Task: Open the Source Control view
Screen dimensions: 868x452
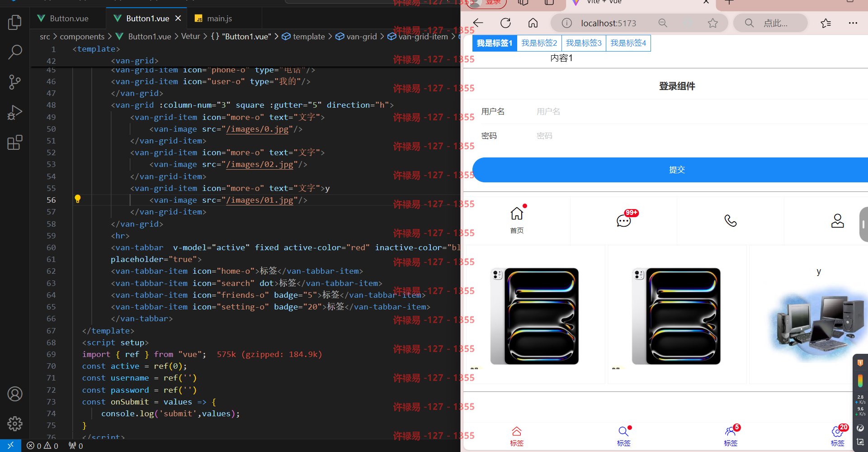Action: point(15,82)
